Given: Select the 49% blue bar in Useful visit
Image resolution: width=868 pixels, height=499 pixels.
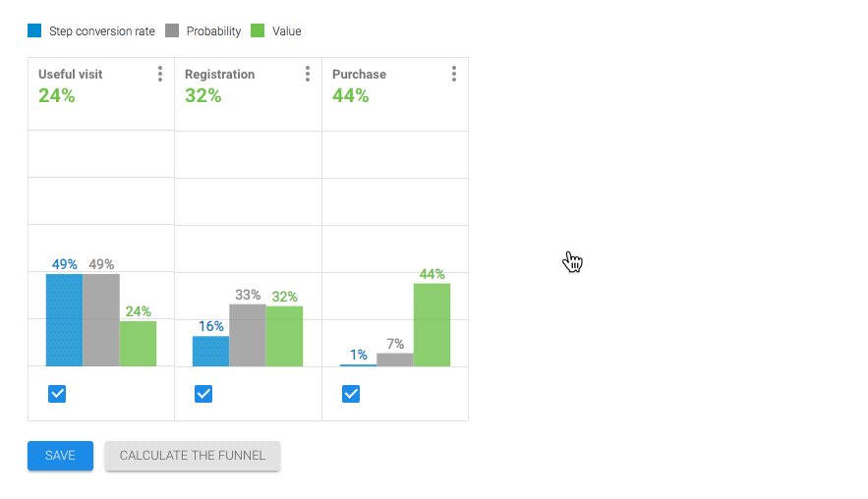Looking at the screenshot, I should (64, 320).
